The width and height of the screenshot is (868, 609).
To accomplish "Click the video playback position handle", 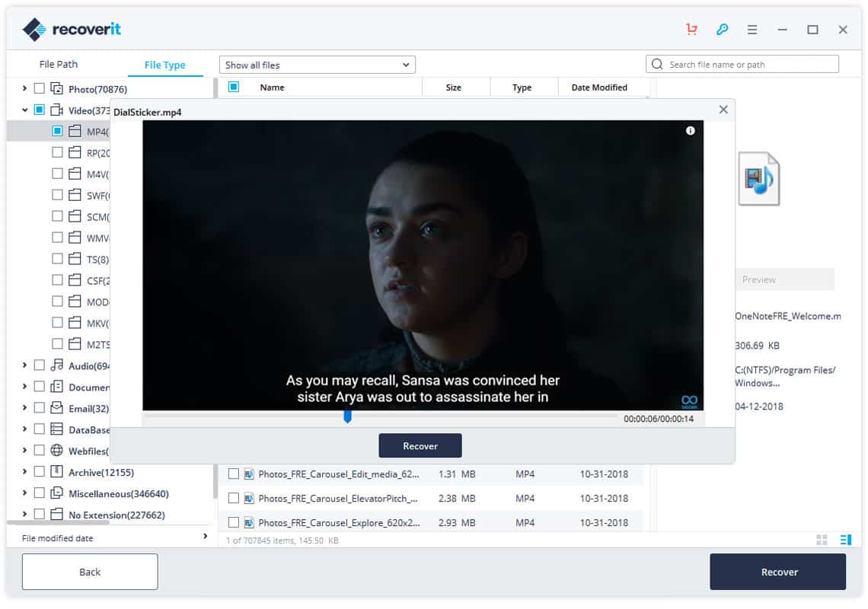I will point(348,416).
